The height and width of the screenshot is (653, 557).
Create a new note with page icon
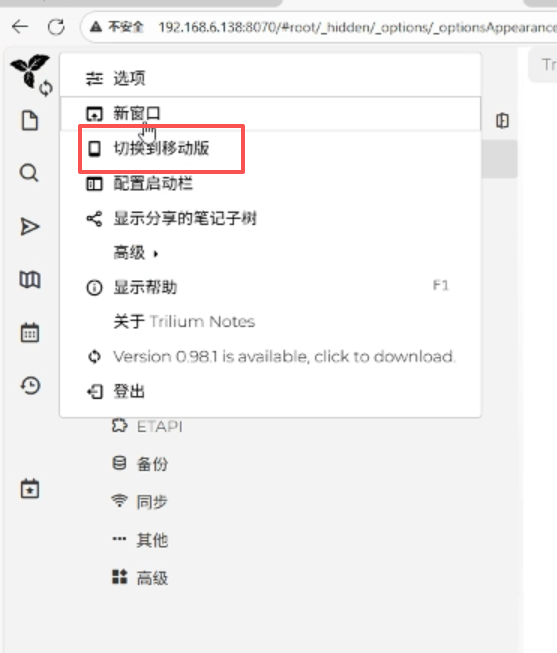tap(30, 121)
